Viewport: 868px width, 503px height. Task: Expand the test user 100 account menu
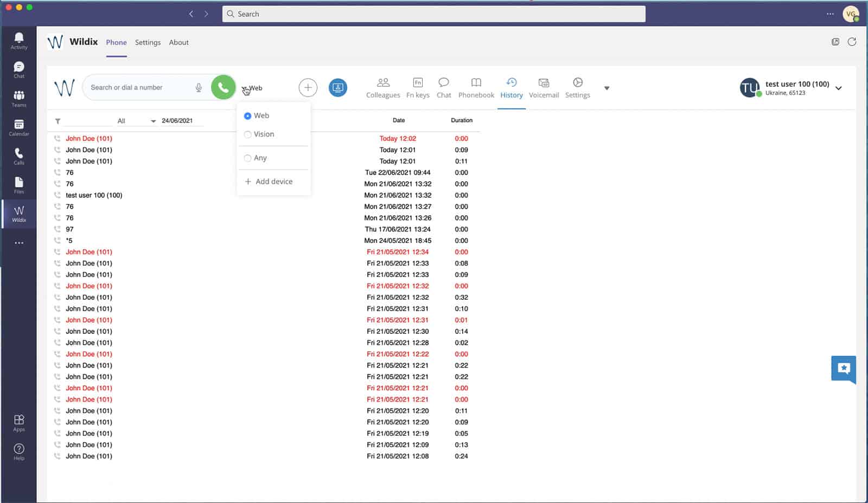coord(838,88)
